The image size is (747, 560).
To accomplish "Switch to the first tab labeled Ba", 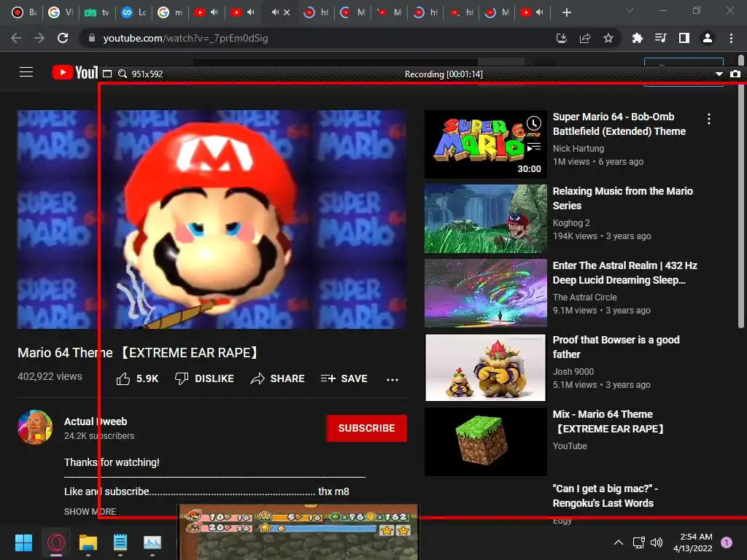I will coord(24,12).
